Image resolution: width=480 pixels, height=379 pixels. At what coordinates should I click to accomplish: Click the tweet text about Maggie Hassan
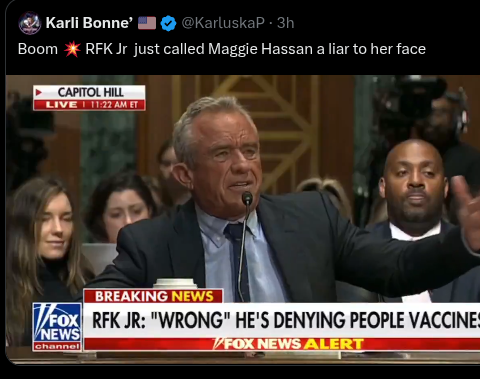tap(222, 49)
